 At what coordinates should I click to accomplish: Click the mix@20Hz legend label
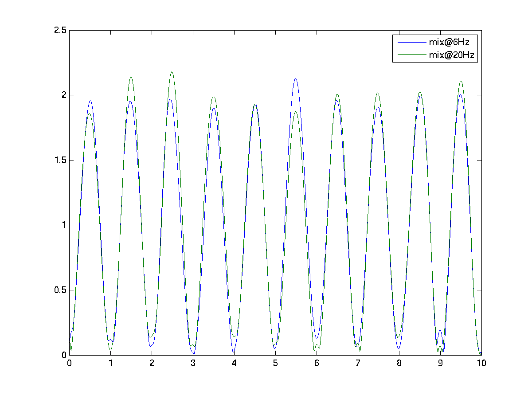pyautogui.click(x=451, y=55)
